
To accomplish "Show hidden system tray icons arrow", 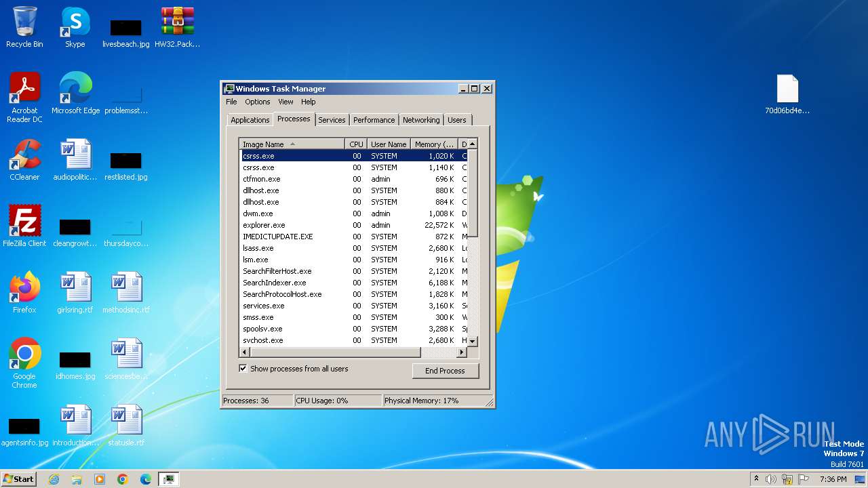I will click(756, 479).
